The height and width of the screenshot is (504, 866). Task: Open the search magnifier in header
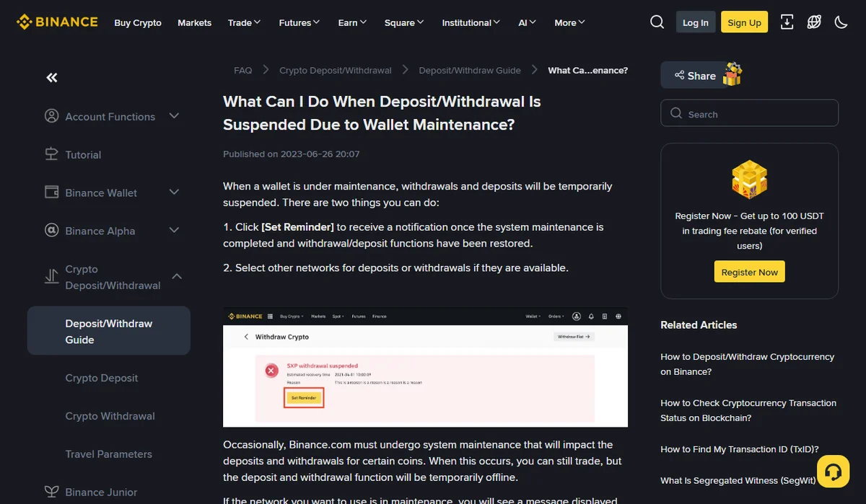click(x=657, y=22)
